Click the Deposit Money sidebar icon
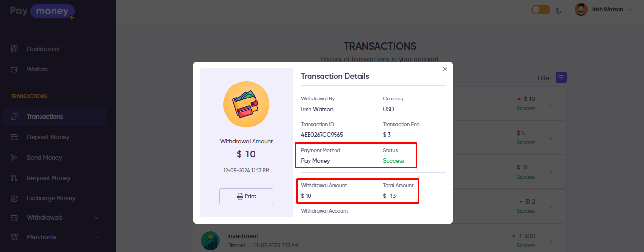 tap(14, 137)
